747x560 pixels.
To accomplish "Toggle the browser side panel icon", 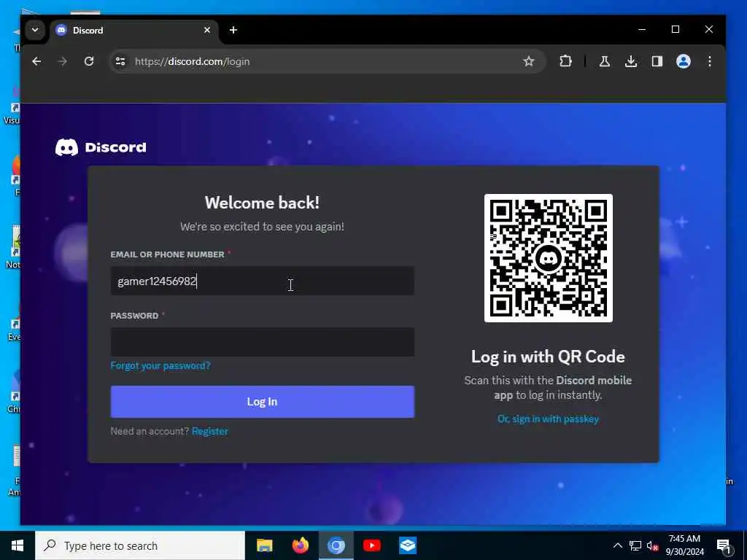I will click(x=657, y=61).
